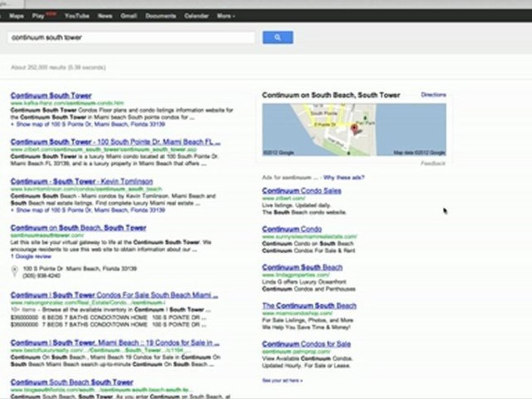Click the phone number (305) 938-4240
The height and width of the screenshot is (399, 532).
pos(42,275)
